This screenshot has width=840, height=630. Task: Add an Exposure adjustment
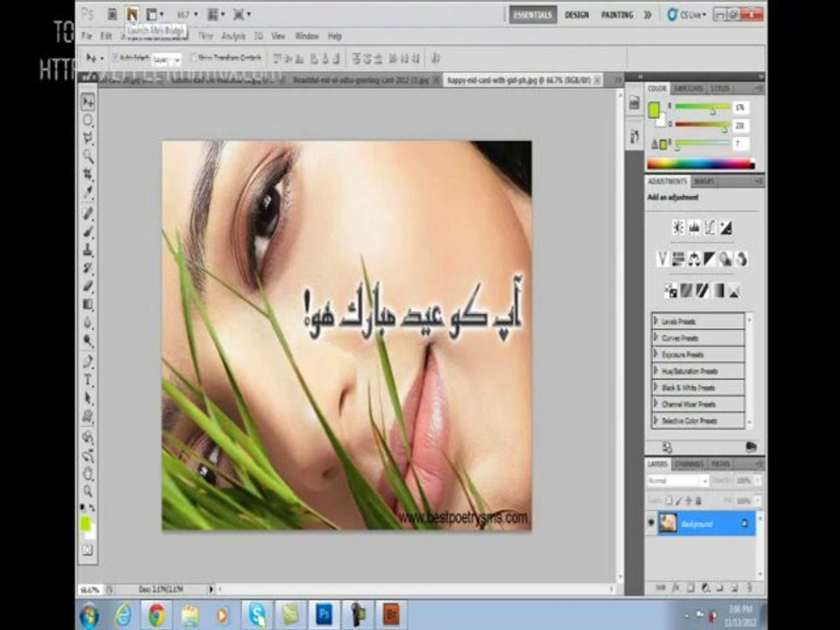tap(725, 227)
